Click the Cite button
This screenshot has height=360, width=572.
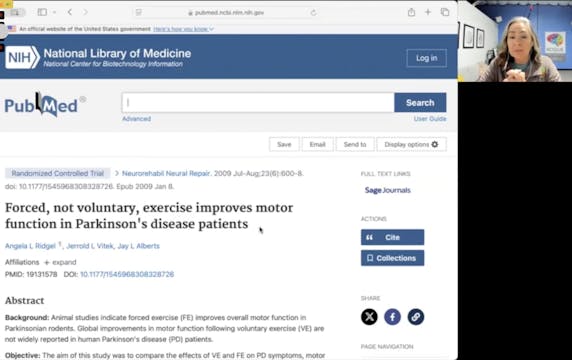(x=393, y=237)
